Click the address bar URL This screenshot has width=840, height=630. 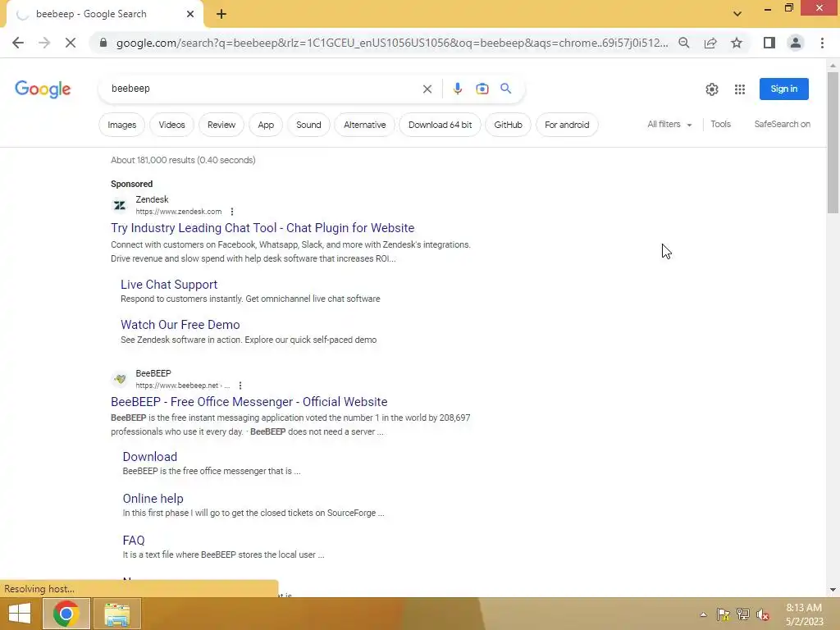click(392, 43)
